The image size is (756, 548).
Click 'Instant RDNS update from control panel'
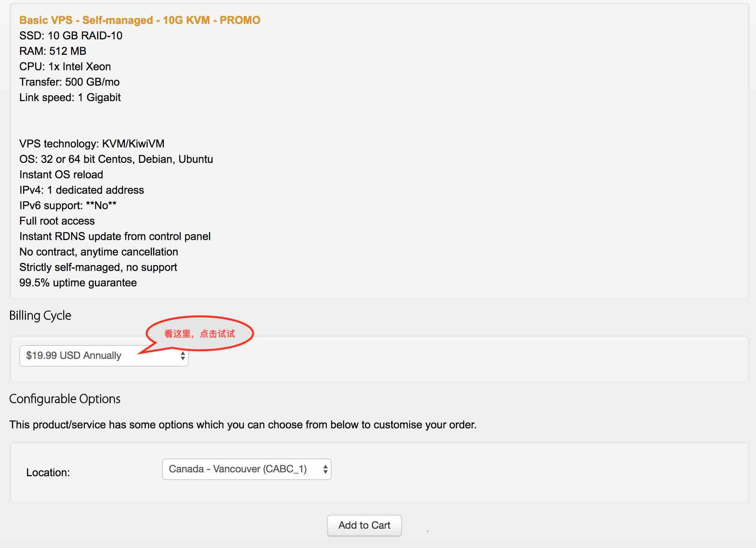(x=115, y=236)
